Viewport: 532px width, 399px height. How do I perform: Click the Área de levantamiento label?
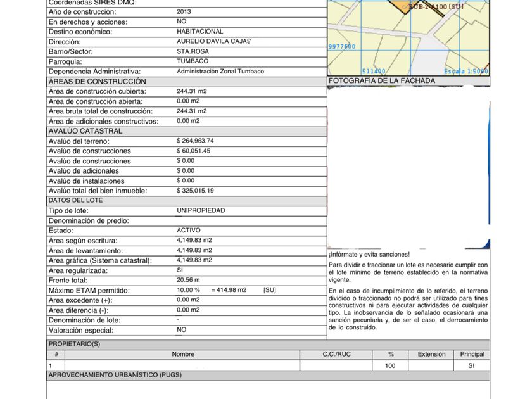point(85,251)
